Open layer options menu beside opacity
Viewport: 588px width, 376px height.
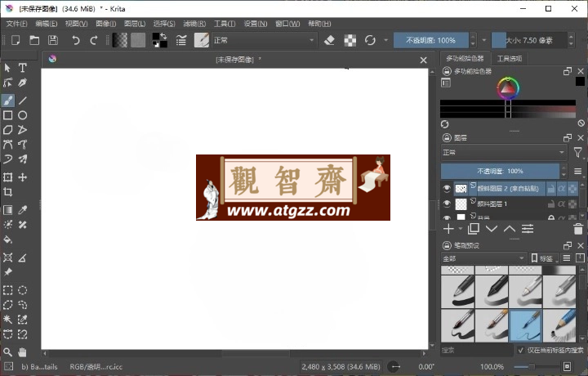(x=578, y=171)
